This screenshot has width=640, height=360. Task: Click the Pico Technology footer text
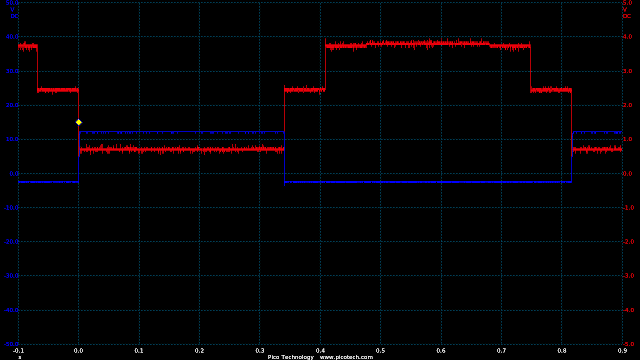[x=291, y=357]
